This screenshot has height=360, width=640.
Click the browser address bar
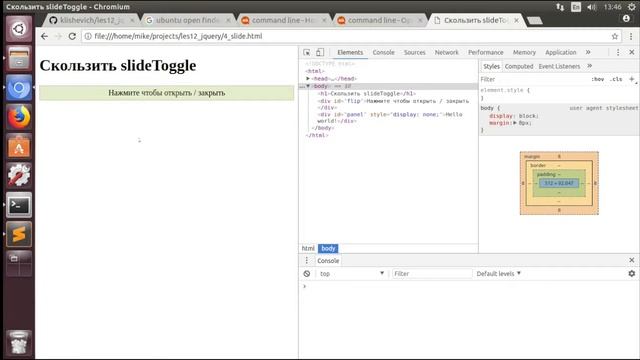click(x=351, y=36)
